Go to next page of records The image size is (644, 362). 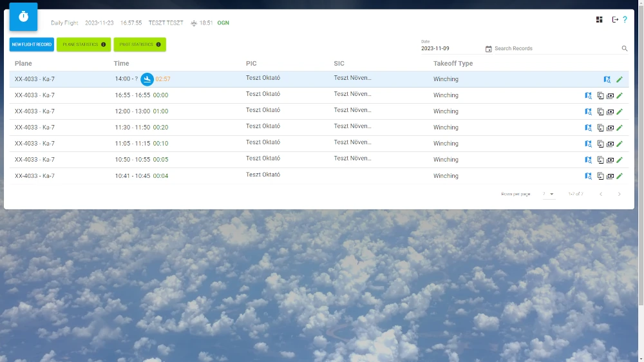point(620,194)
